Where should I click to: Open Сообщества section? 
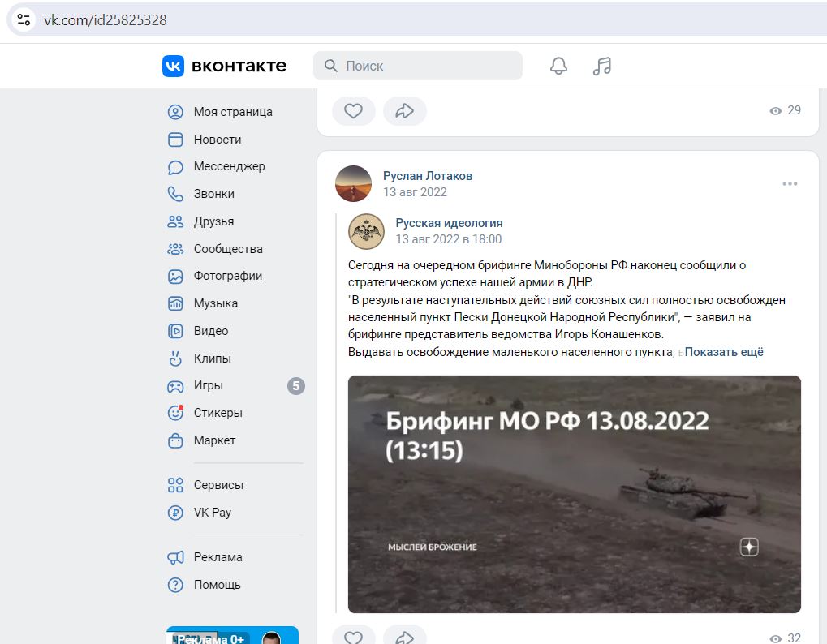[x=228, y=249]
